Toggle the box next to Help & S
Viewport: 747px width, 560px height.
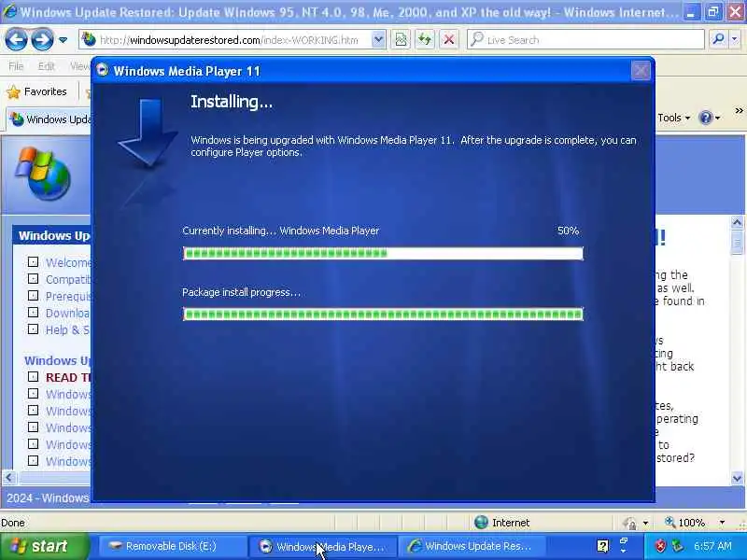pyautogui.click(x=33, y=329)
